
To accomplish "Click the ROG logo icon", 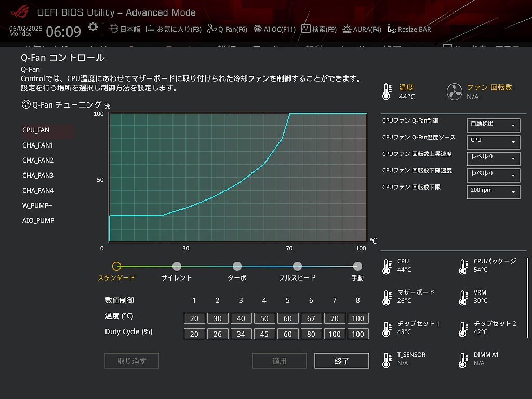I will 20,12.
